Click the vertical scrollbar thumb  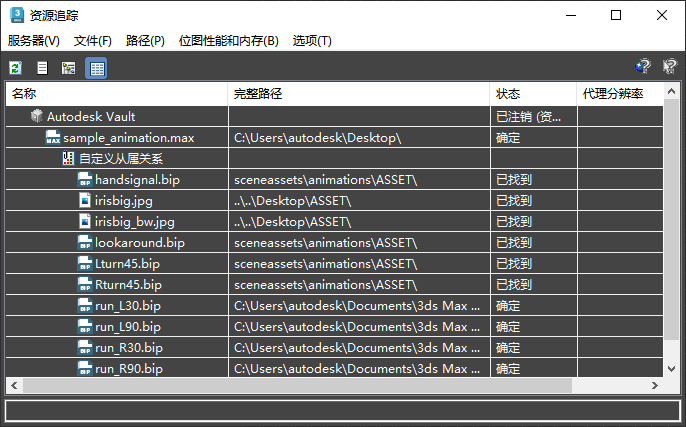[x=672, y=220]
